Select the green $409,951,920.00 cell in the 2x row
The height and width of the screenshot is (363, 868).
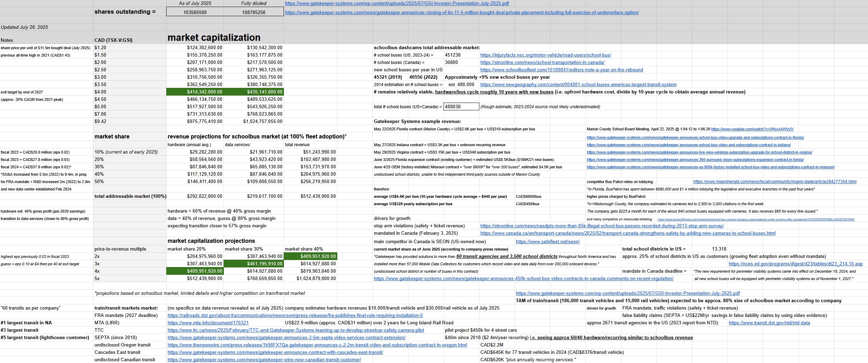pos(311,257)
